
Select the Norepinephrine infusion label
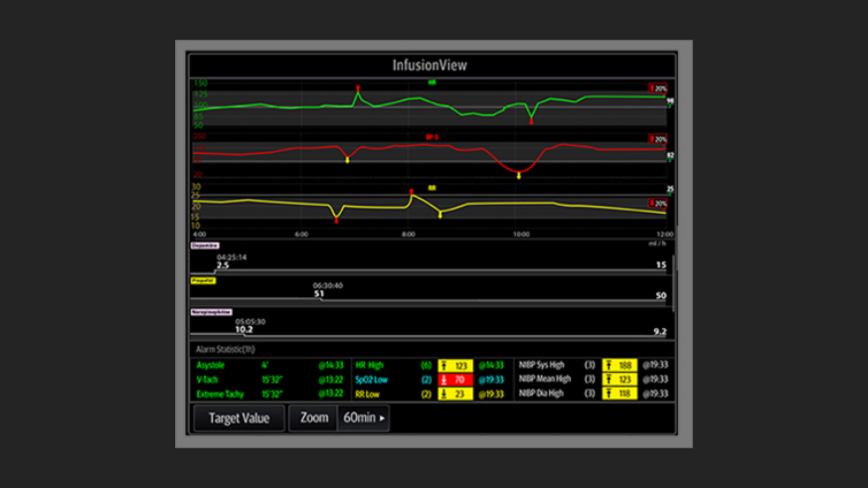211,312
